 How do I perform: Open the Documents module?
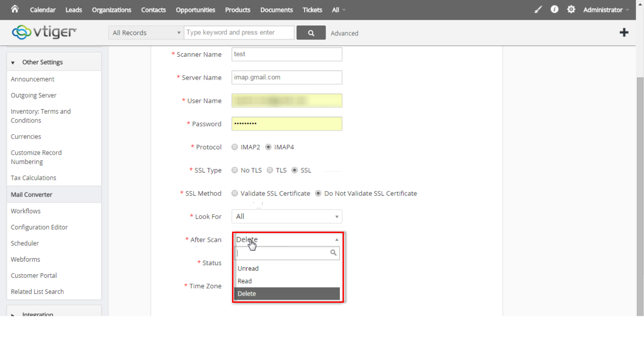276,10
